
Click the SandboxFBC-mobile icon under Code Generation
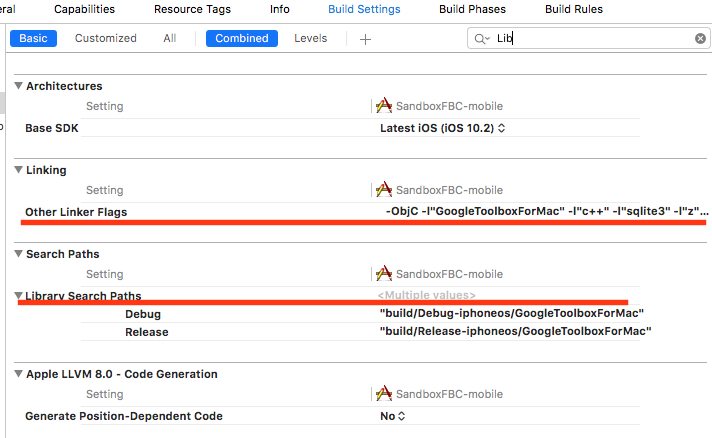(x=384, y=394)
